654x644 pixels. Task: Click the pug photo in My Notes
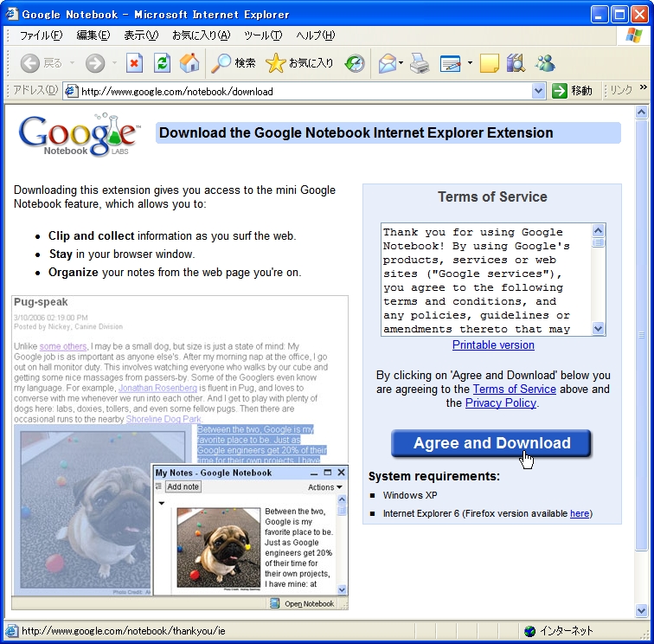click(x=218, y=548)
